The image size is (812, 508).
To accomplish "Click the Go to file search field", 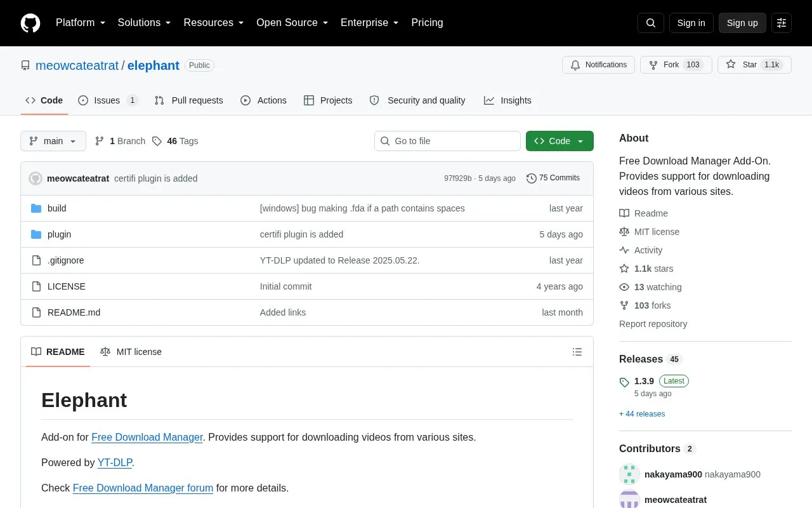I will [447, 141].
